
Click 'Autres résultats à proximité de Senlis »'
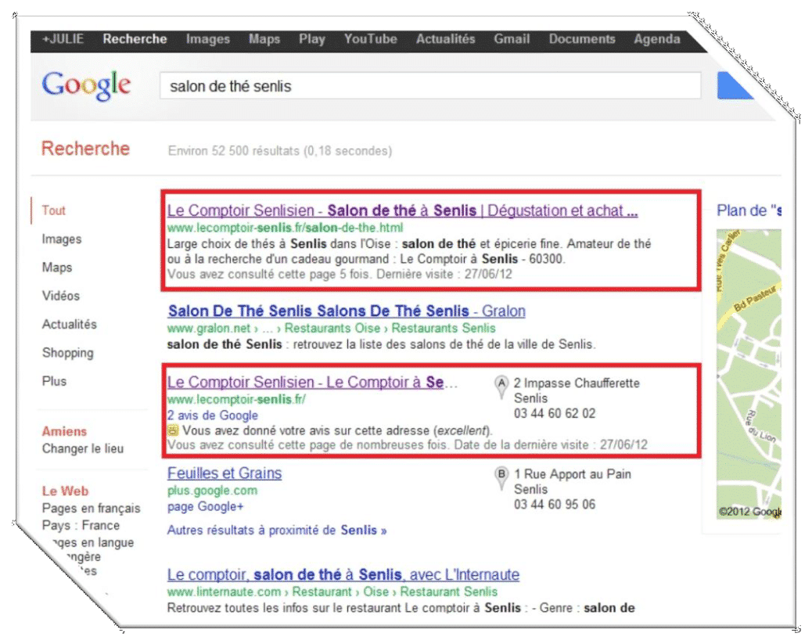coord(277,530)
